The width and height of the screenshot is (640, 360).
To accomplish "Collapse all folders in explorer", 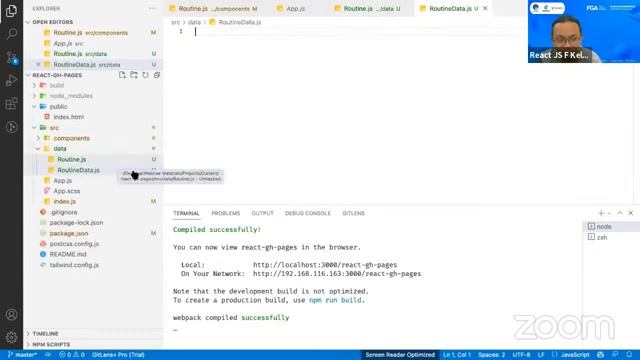I will tap(157, 75).
